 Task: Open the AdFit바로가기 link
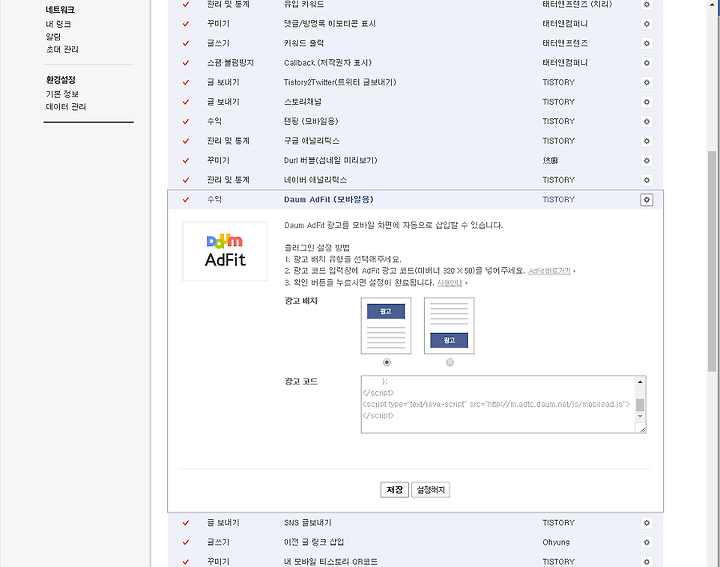pos(549,271)
